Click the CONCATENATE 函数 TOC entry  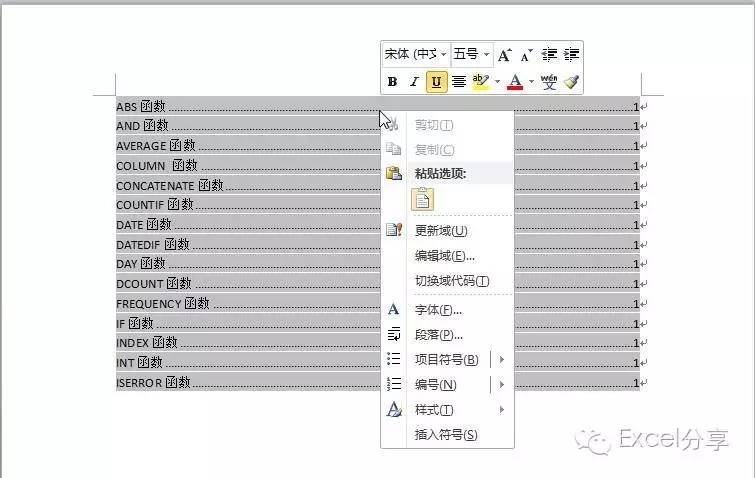(169, 185)
